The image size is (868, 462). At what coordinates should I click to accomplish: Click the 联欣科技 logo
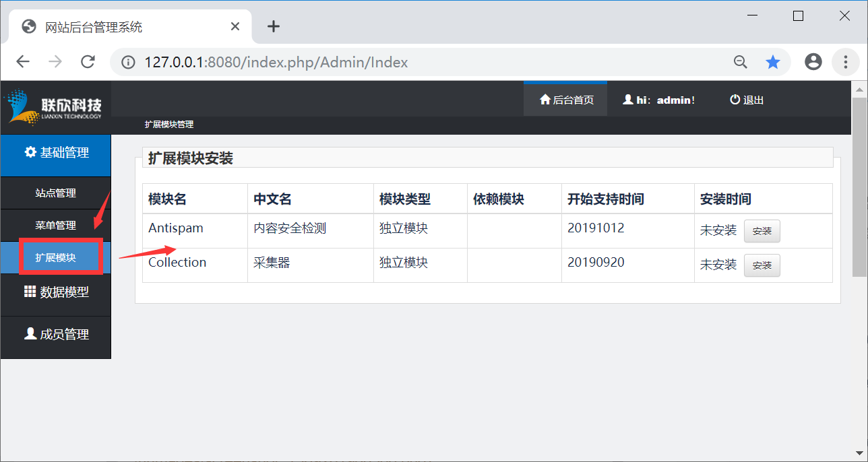(53, 107)
